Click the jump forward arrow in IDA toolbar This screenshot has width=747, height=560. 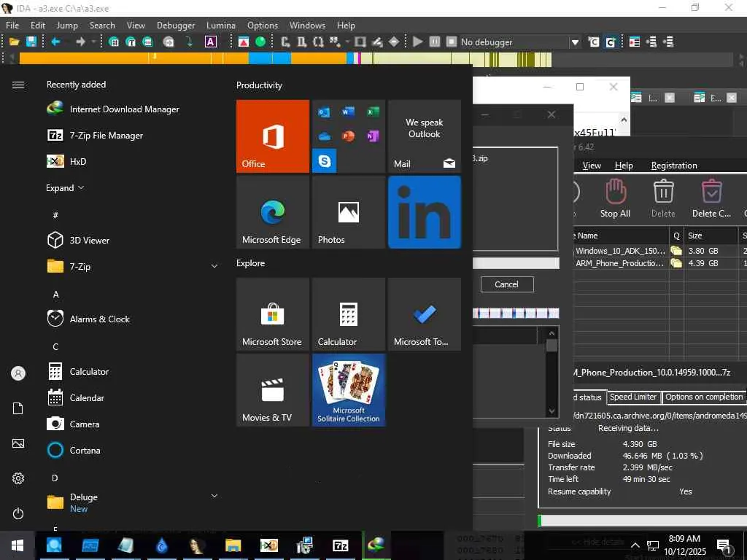point(80,42)
